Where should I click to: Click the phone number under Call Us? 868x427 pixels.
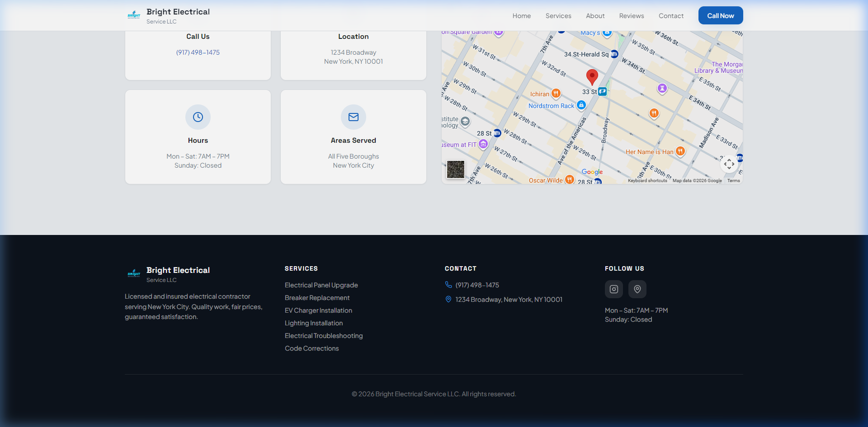198,52
